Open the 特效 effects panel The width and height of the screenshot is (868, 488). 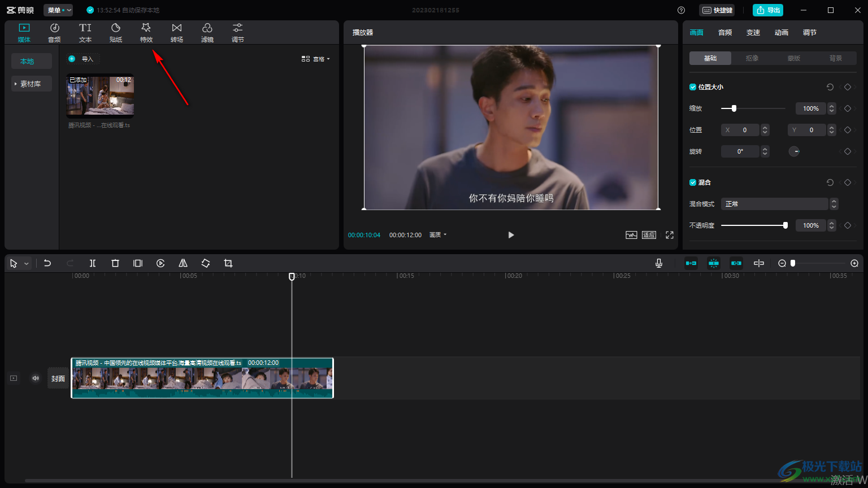click(x=146, y=32)
